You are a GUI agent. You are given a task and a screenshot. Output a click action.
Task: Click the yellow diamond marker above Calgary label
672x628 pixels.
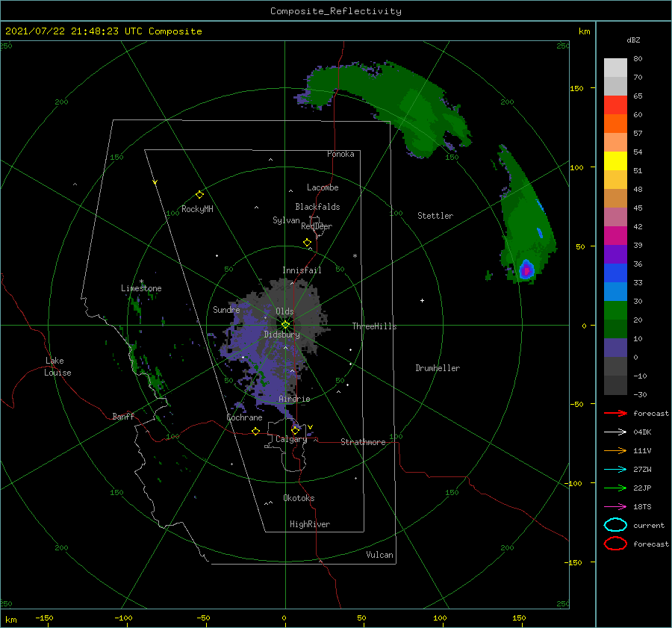295,430
